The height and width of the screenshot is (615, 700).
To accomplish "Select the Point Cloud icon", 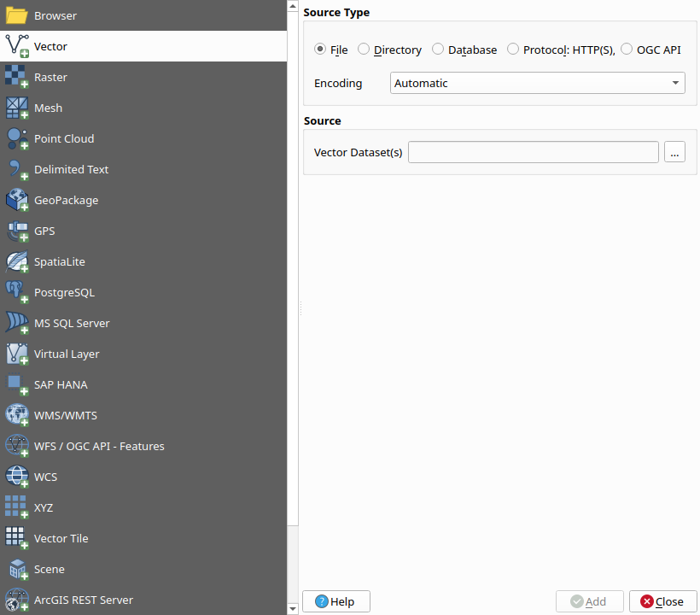I will click(x=17, y=138).
